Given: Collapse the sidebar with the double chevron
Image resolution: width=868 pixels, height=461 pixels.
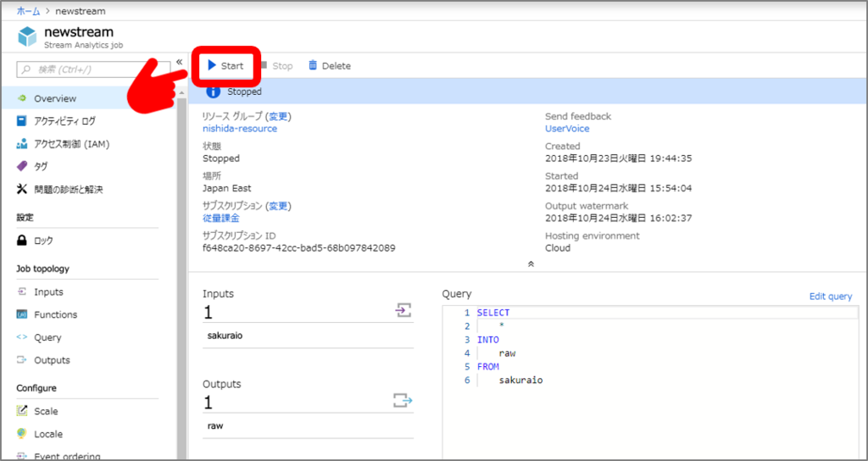Looking at the screenshot, I should (180, 62).
